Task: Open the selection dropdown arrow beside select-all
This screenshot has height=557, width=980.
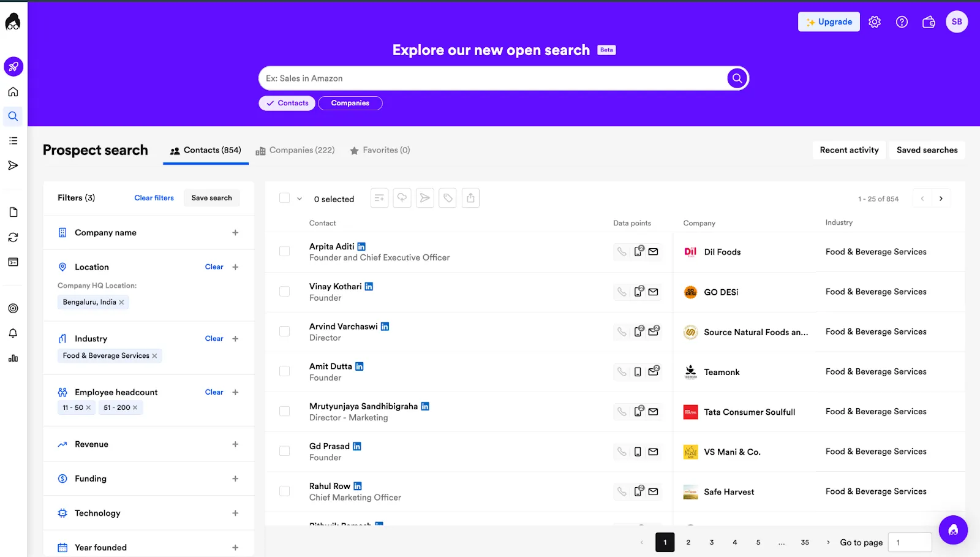Action: click(300, 199)
